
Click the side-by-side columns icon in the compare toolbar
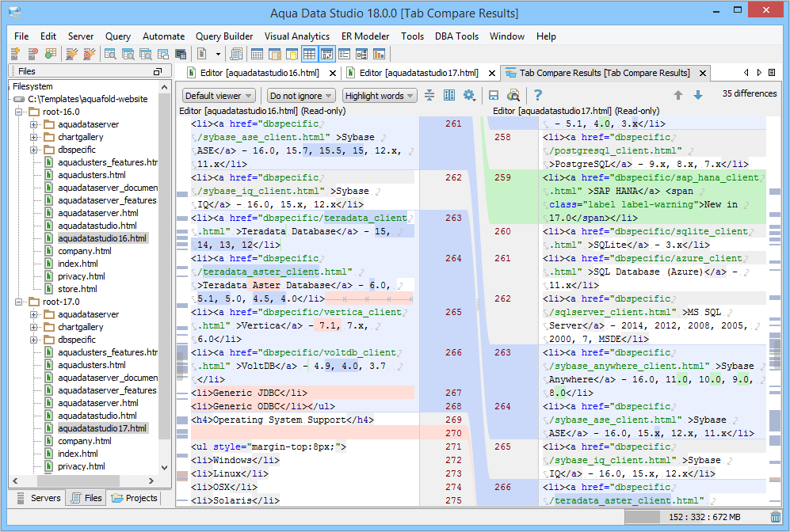click(449, 95)
